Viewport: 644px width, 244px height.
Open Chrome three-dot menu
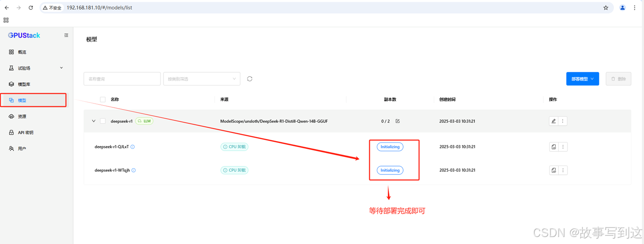coord(634,7)
